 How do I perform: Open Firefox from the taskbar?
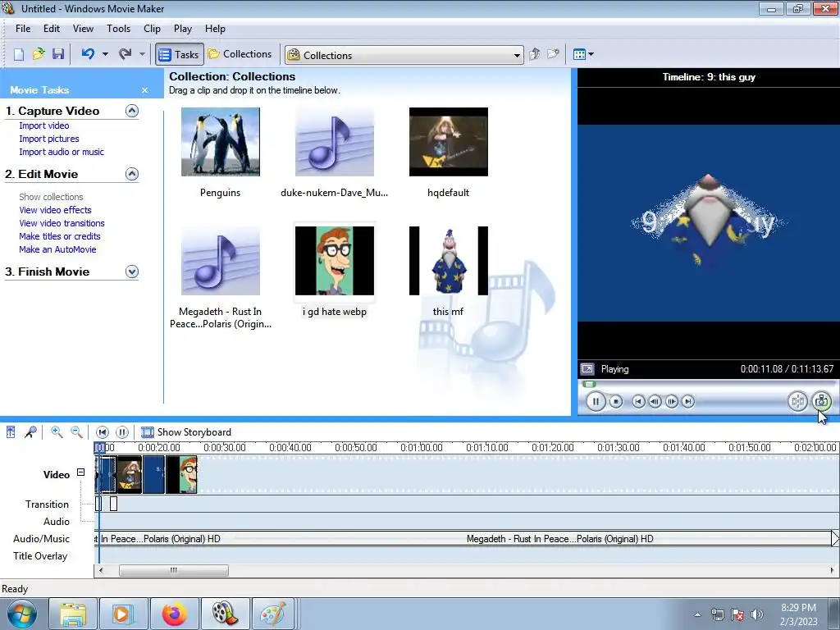tap(174, 614)
